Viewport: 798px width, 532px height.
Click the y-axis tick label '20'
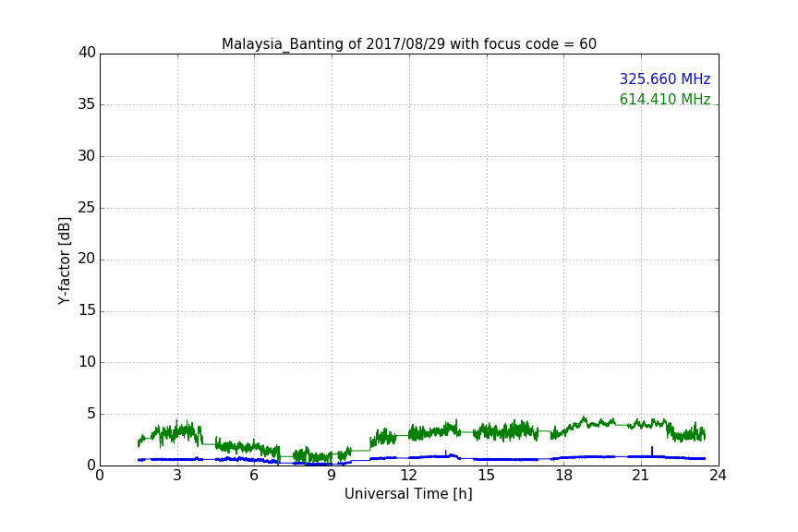coord(87,259)
